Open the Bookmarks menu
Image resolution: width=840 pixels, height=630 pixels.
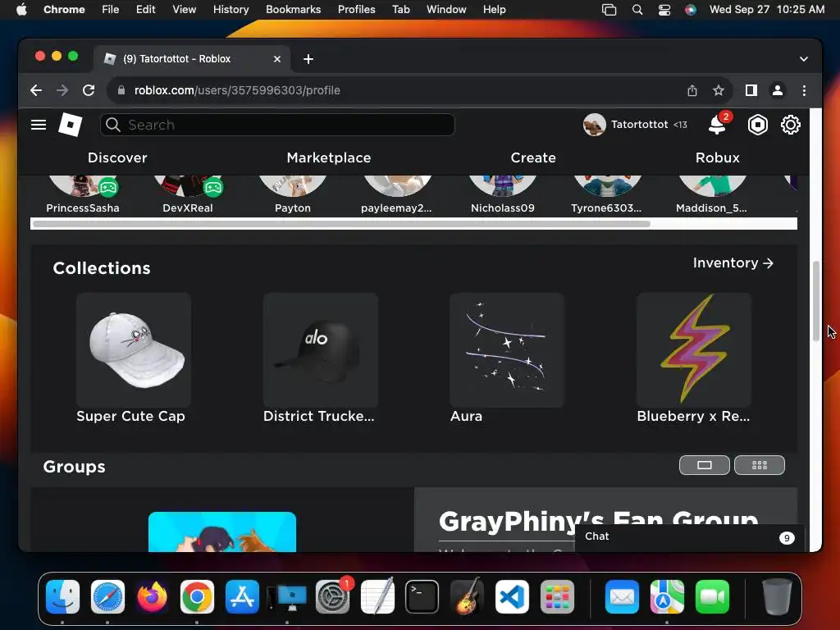293,10
